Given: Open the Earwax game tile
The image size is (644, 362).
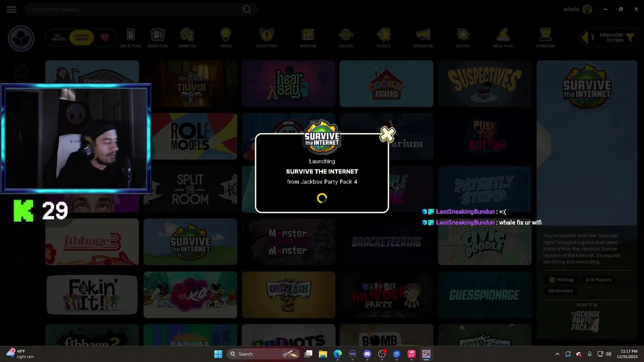Looking at the screenshot, I should point(190,335).
